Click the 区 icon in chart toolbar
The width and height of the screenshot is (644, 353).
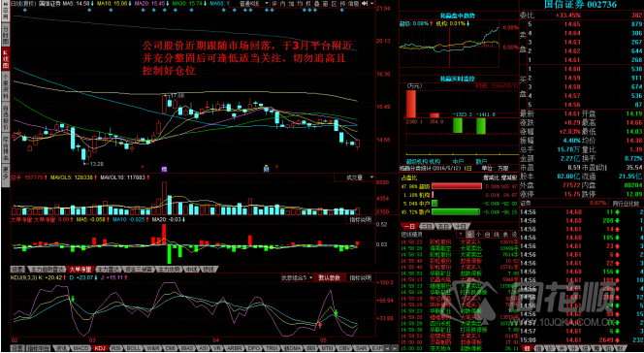click(334, 3)
